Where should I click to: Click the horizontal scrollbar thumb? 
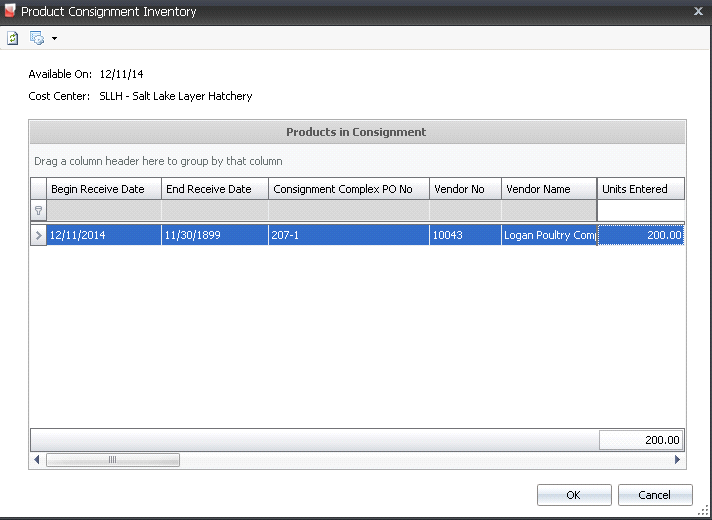tap(112, 460)
